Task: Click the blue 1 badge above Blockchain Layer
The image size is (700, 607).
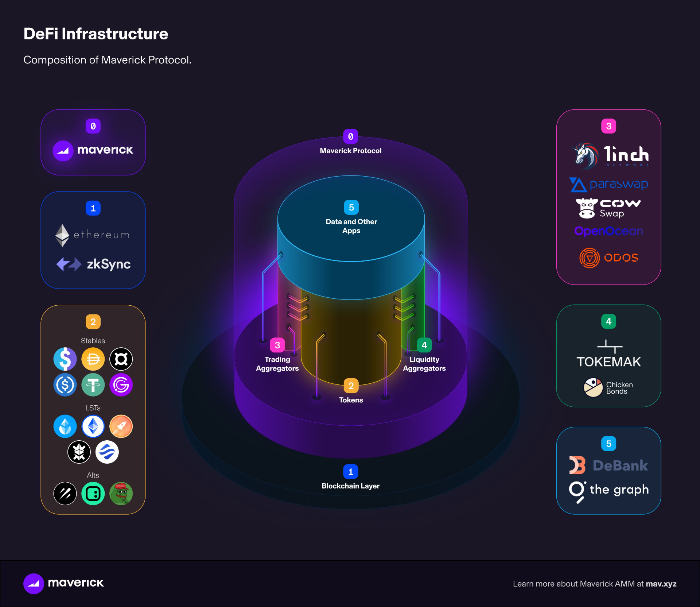Action: coord(351,472)
